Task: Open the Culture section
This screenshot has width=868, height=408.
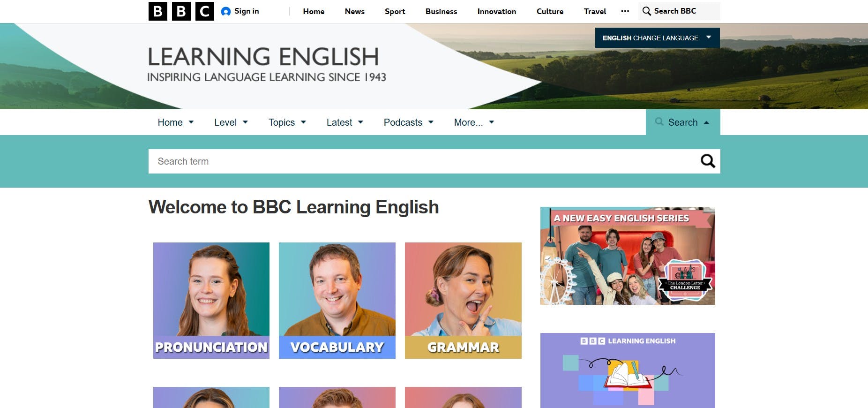Action: click(x=550, y=11)
